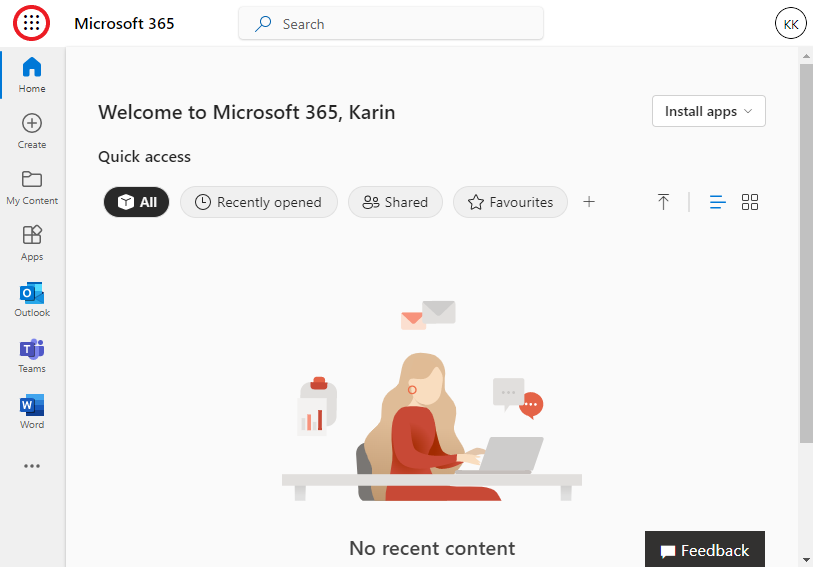Viewport: 813px width, 567px height.
Task: Select the All filter tab
Action: pos(136,202)
